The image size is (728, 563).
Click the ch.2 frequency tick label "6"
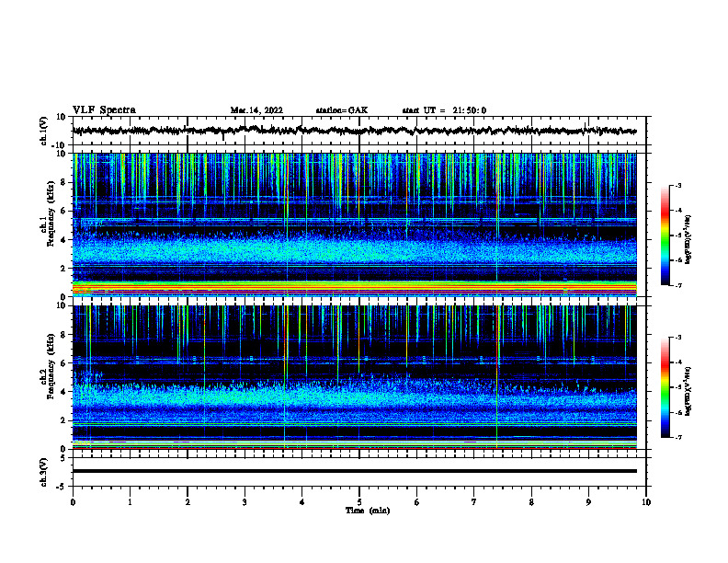tap(64, 362)
